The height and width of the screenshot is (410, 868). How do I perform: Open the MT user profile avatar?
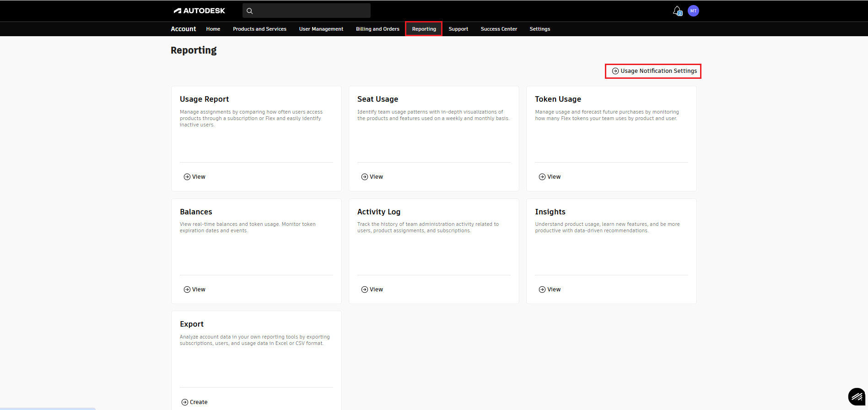click(693, 11)
